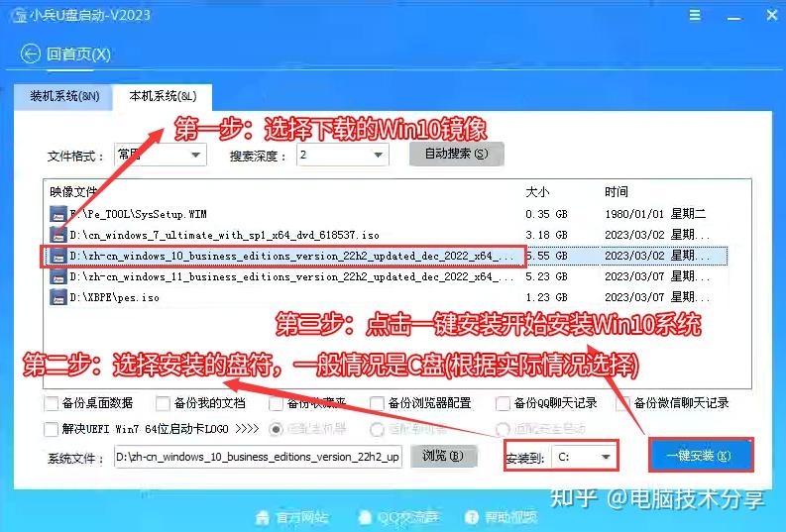
Task: Switch to the 装机系统(&N) tab
Action: 64,96
